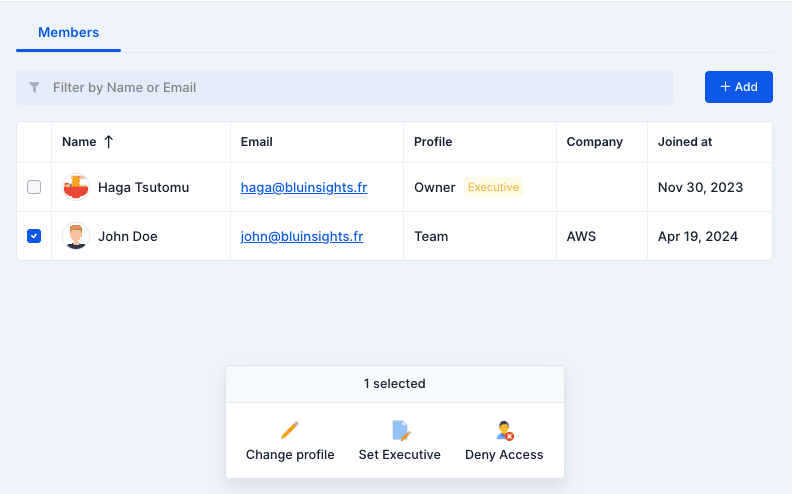Open the john@bluinsights.fr email link
The width and height of the screenshot is (792, 494).
click(302, 236)
